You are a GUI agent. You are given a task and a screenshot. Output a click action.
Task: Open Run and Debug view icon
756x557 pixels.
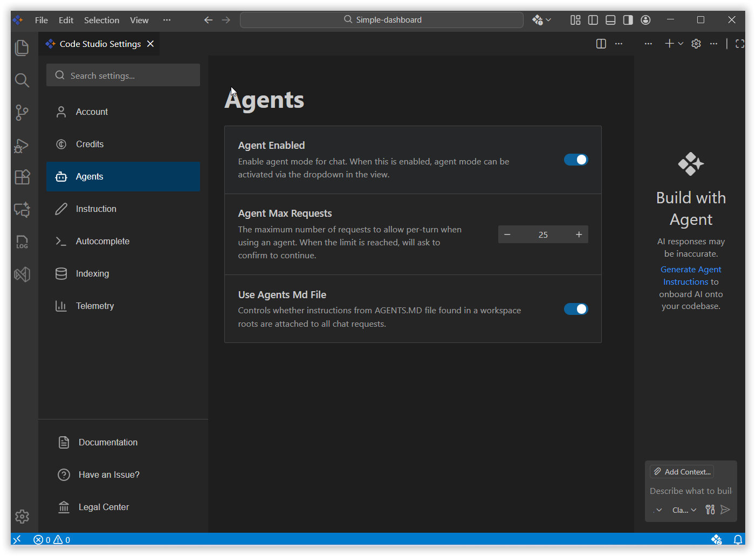tap(22, 146)
